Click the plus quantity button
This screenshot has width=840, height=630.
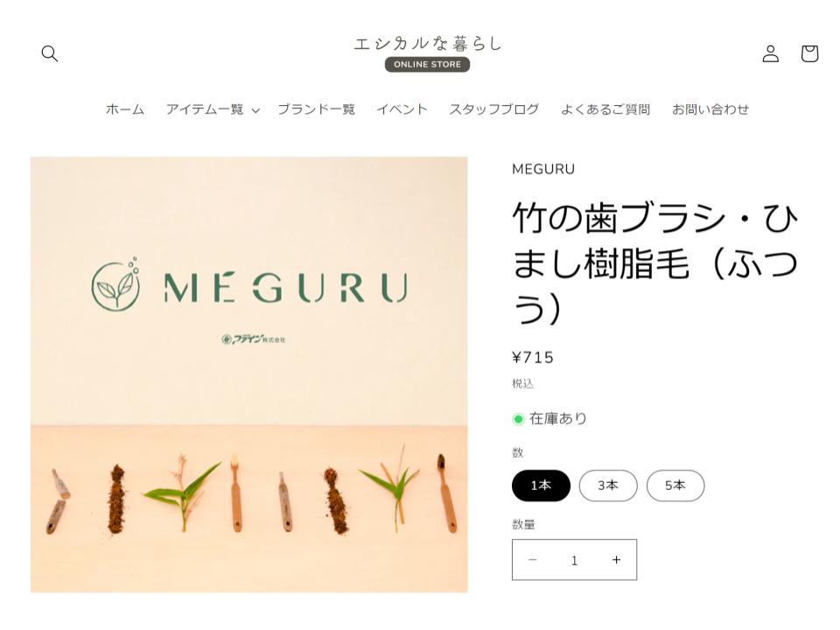tap(616, 560)
